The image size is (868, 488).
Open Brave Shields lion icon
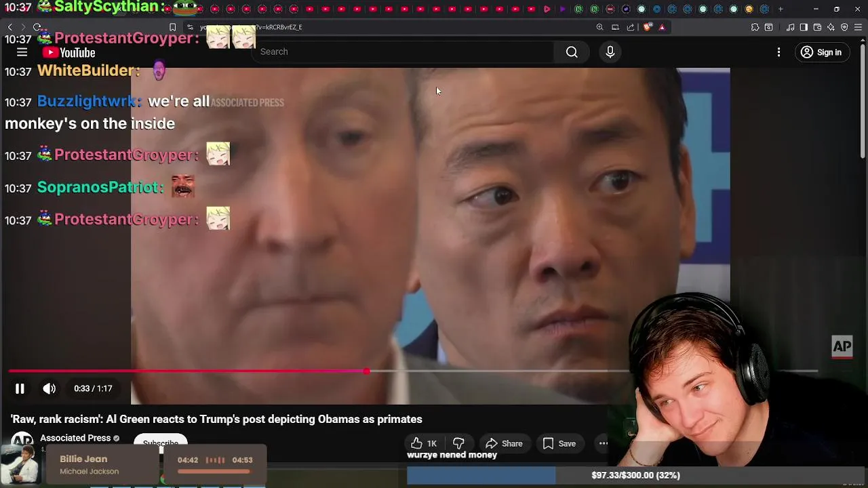(647, 27)
